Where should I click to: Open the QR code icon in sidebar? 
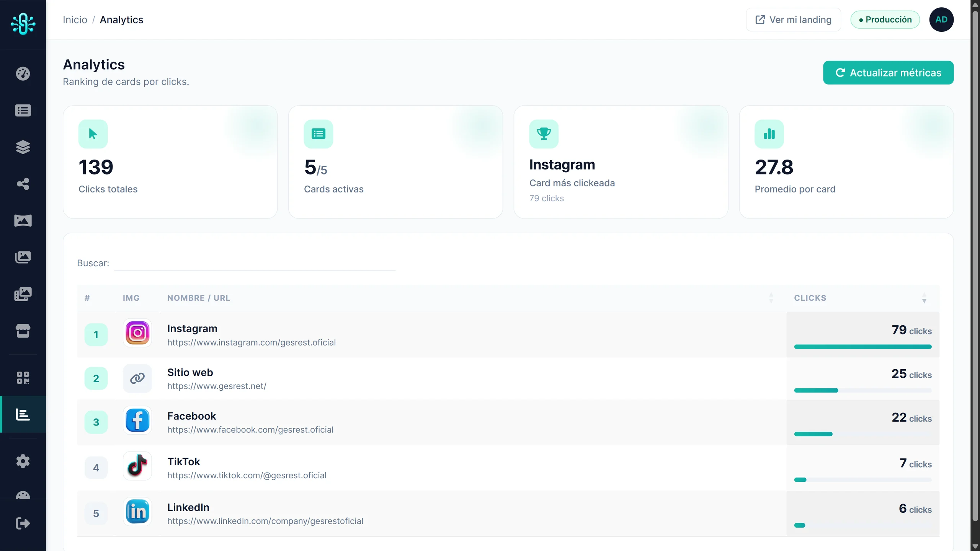point(23,378)
